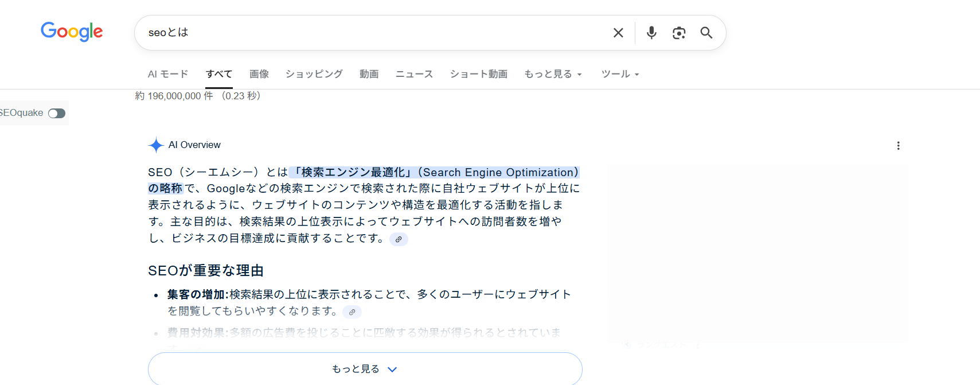The height and width of the screenshot is (385, 980).
Task: Open the ショッピング tab
Action: pyautogui.click(x=314, y=74)
